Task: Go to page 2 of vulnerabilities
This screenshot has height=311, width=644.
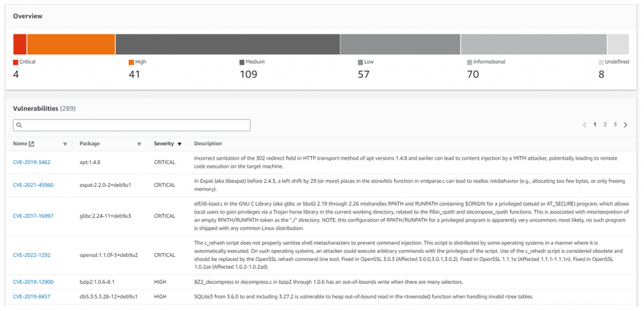Action: (605, 125)
